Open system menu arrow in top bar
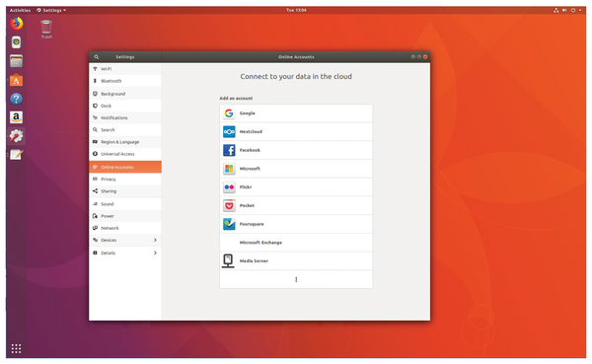The height and width of the screenshot is (364, 592). pyautogui.click(x=580, y=10)
